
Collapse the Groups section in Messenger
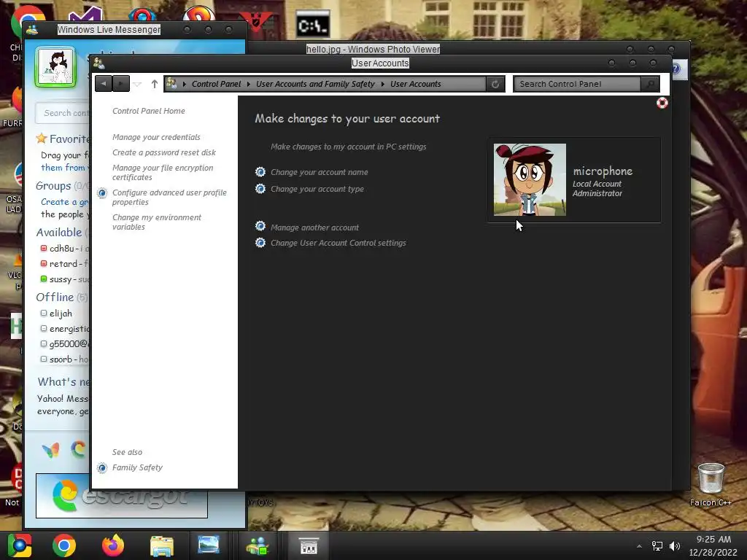[53, 186]
